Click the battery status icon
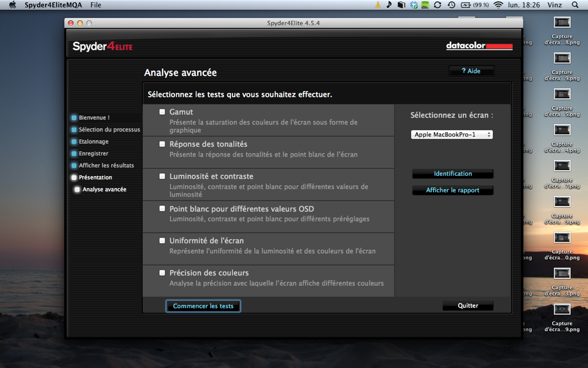The width and height of the screenshot is (588, 368). [x=466, y=5]
